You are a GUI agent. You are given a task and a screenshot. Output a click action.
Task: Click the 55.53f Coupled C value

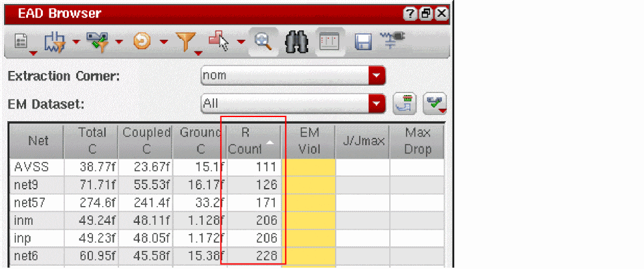point(150,185)
